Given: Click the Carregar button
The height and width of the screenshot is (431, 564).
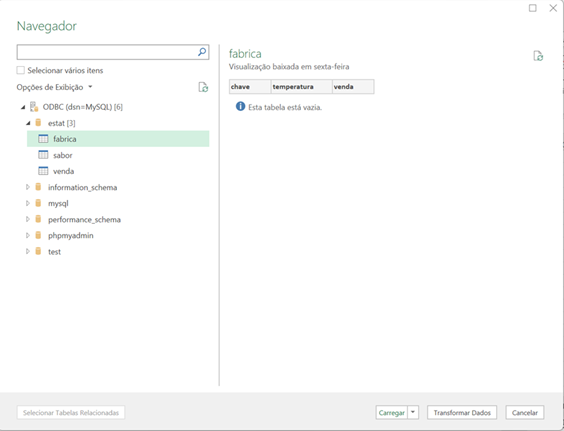Looking at the screenshot, I should [392, 412].
